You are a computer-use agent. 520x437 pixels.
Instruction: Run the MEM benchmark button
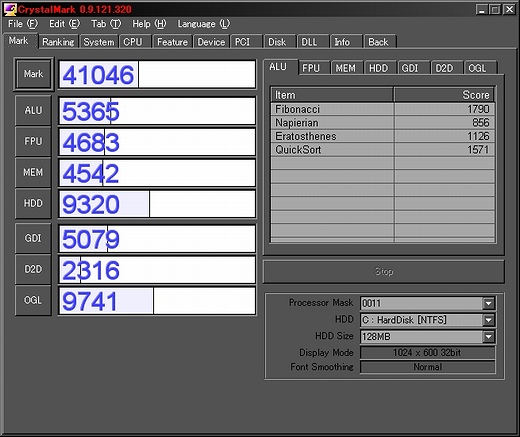point(33,172)
